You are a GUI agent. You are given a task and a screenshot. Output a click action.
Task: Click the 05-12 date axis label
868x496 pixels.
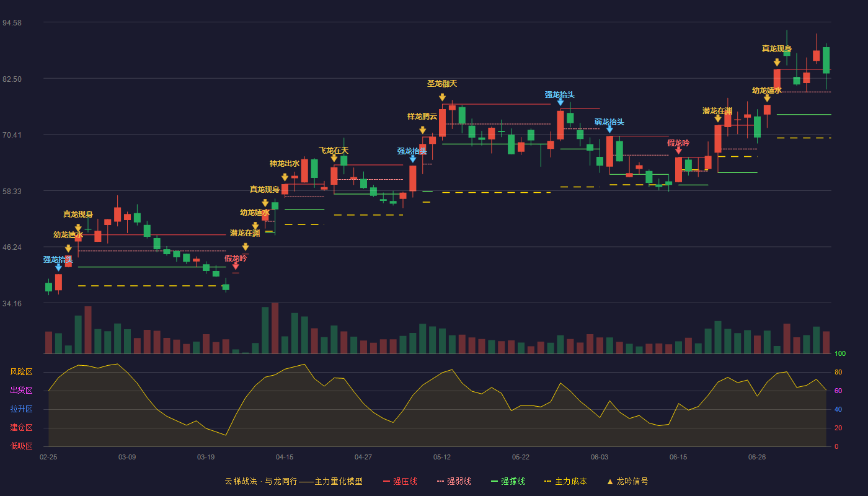pyautogui.click(x=442, y=457)
